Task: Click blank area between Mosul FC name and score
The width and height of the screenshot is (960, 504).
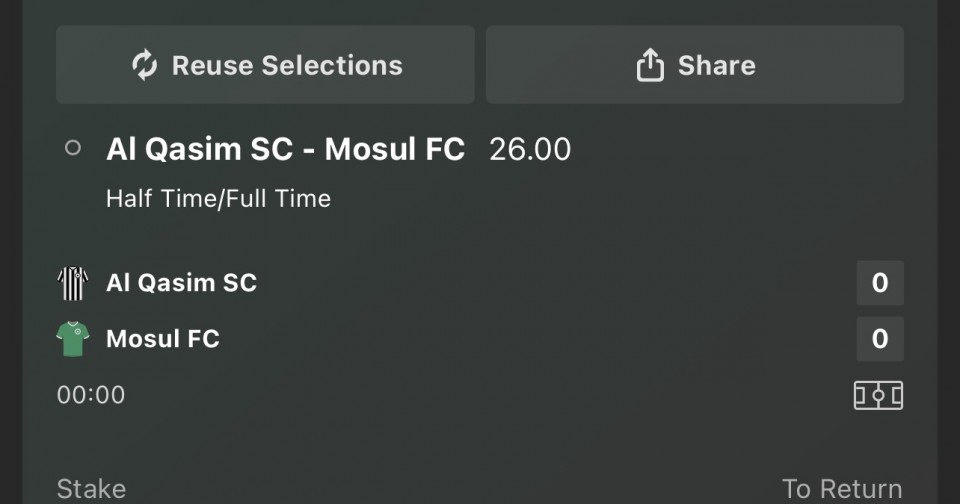Action: [x=540, y=339]
